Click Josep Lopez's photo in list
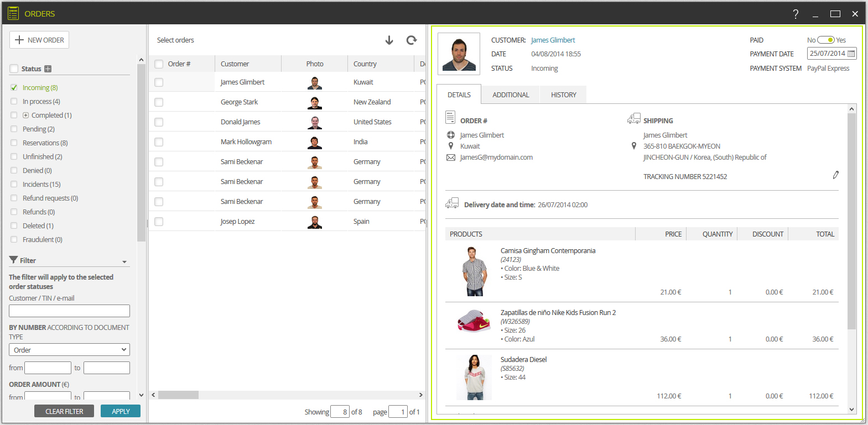Screen dimensions: 868x425 (x=315, y=222)
